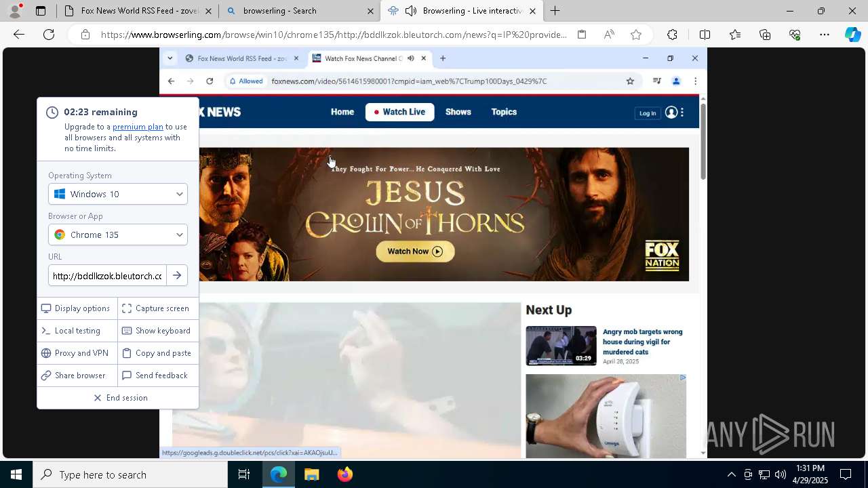Click Watch Now on Jesus banner
Screen dimensions: 868x488
coord(415,251)
